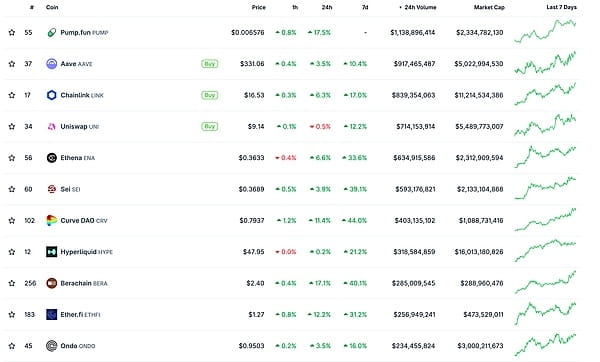Click the Uniswap unicorn logo icon
600x362 pixels.
point(51,126)
